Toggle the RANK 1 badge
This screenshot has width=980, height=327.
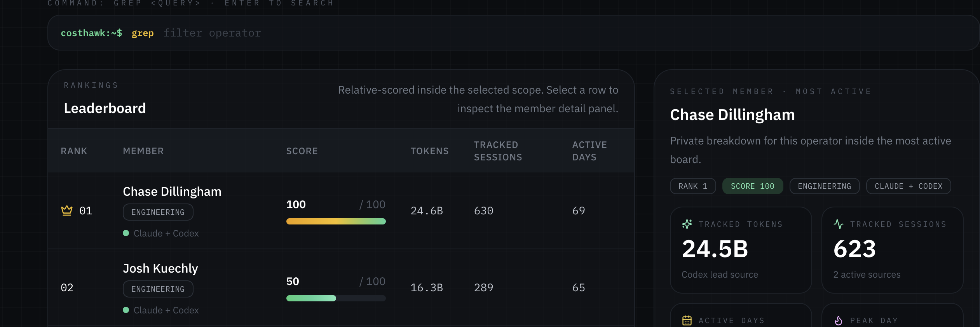pos(692,186)
